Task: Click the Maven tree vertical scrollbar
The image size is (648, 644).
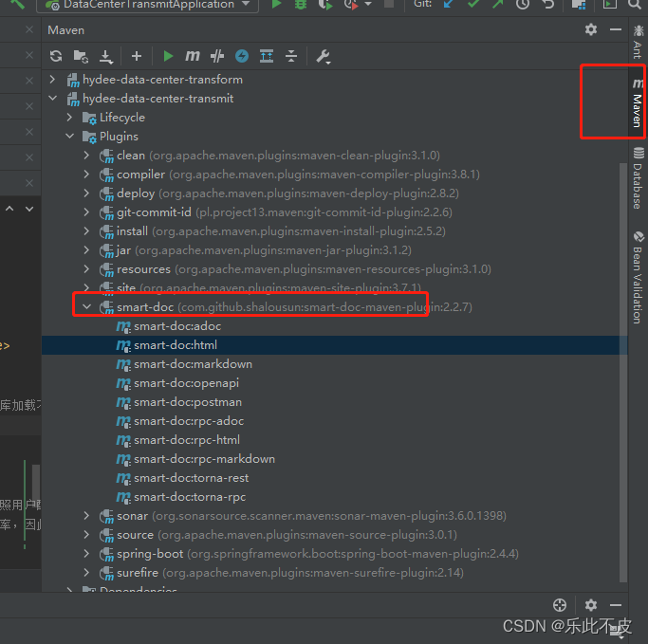Action: click(x=623, y=372)
